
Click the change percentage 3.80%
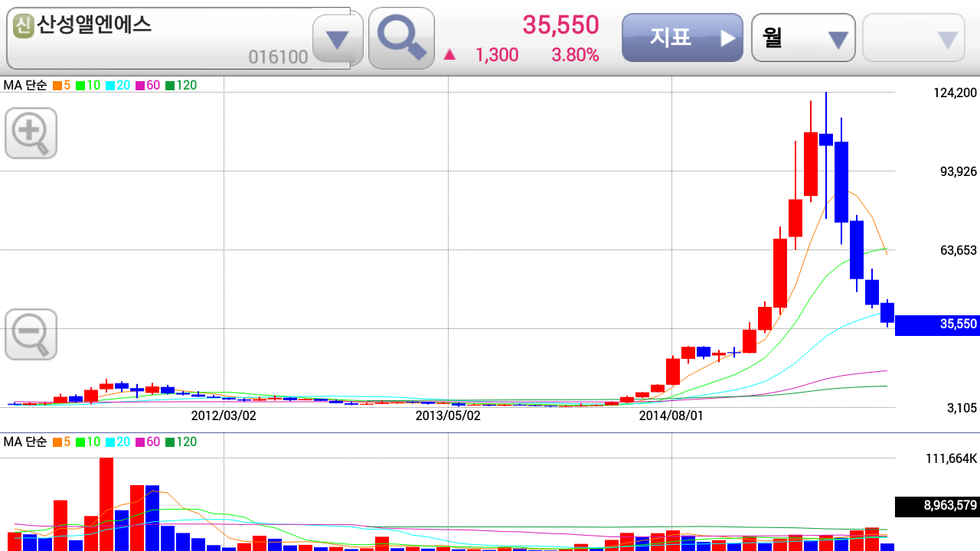pos(575,55)
